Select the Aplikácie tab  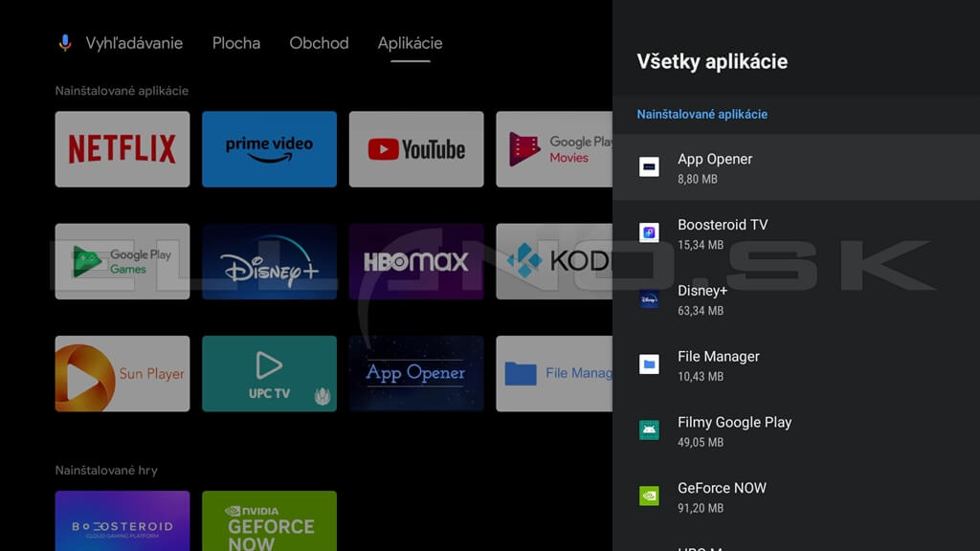410,43
